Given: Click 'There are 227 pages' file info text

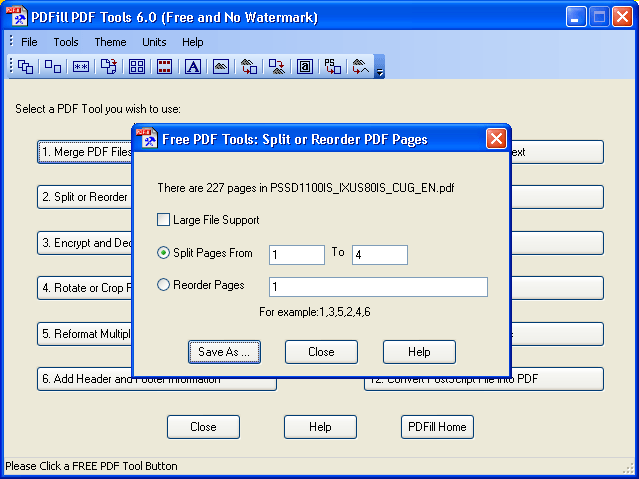Looking at the screenshot, I should point(306,188).
